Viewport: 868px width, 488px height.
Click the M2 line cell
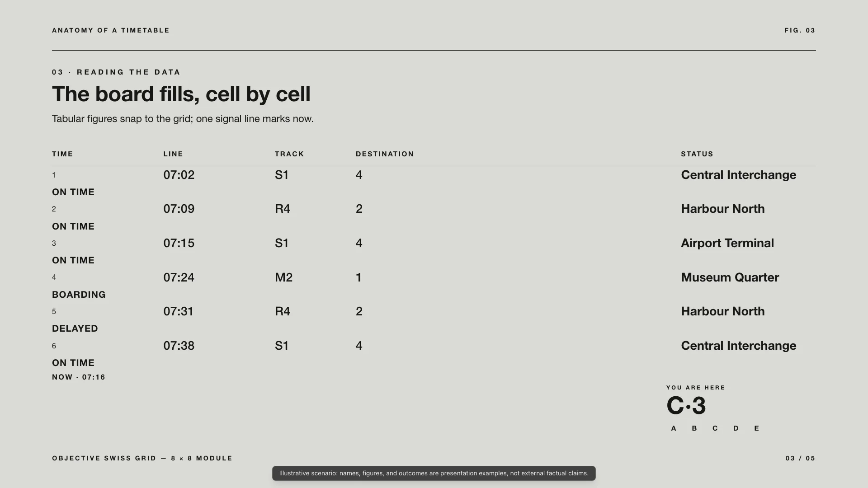click(x=284, y=277)
